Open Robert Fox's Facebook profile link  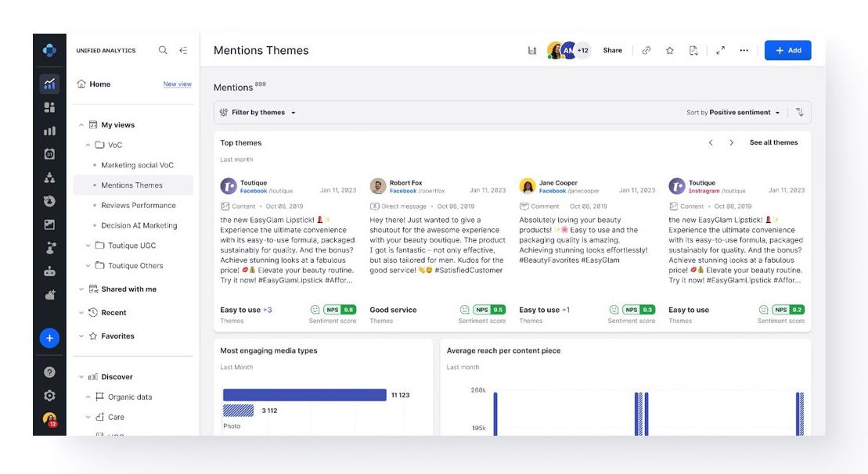[x=403, y=191]
